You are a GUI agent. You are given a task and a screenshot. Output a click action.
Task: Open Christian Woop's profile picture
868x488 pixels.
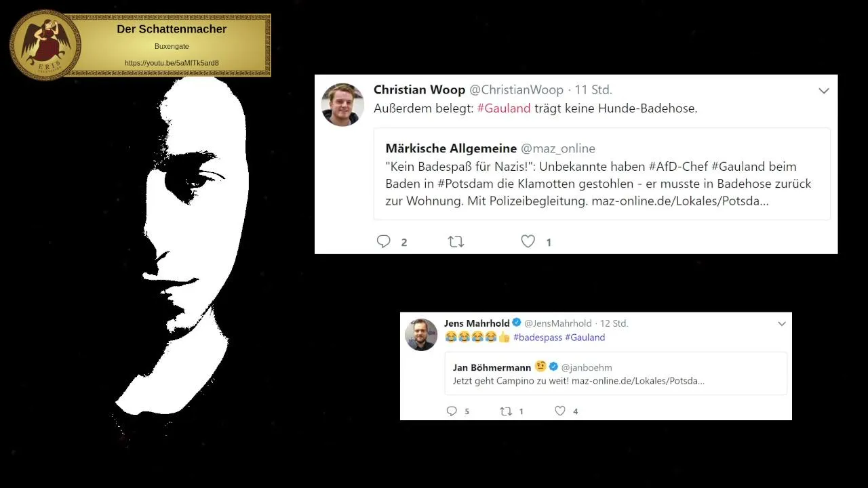(x=342, y=104)
